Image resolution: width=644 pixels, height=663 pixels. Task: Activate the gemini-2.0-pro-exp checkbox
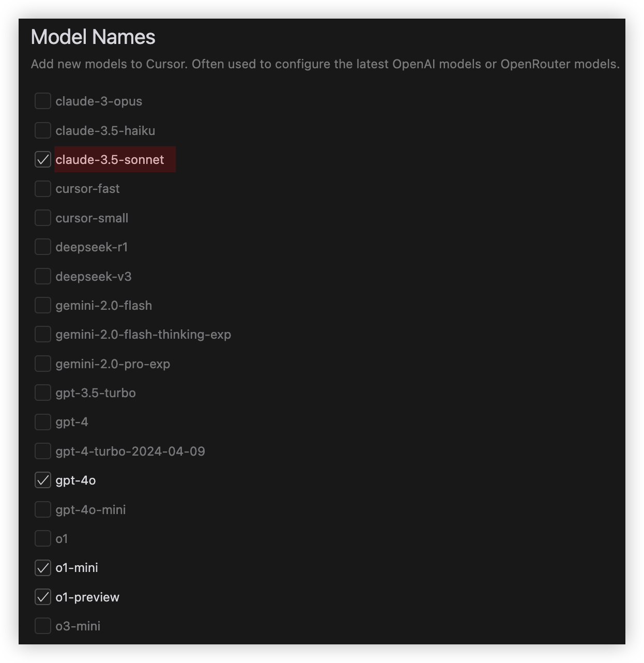pyautogui.click(x=43, y=364)
